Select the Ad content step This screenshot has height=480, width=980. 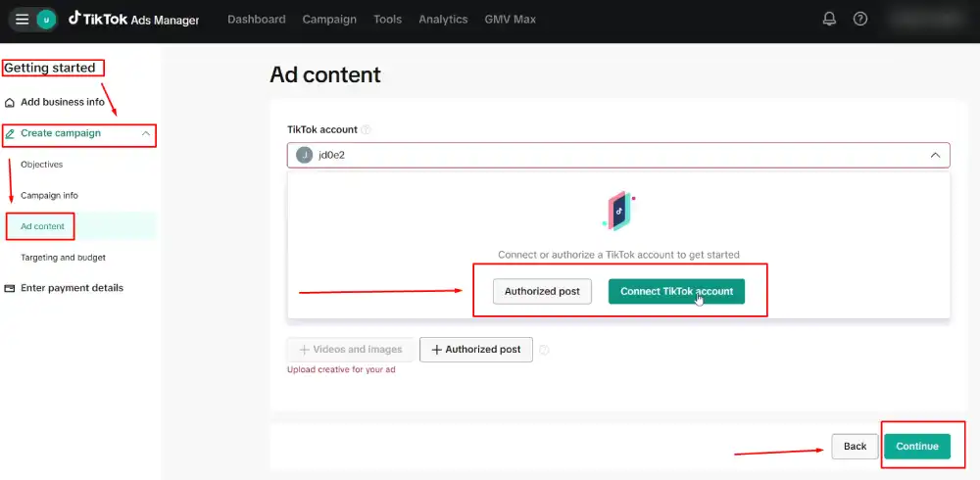42,226
